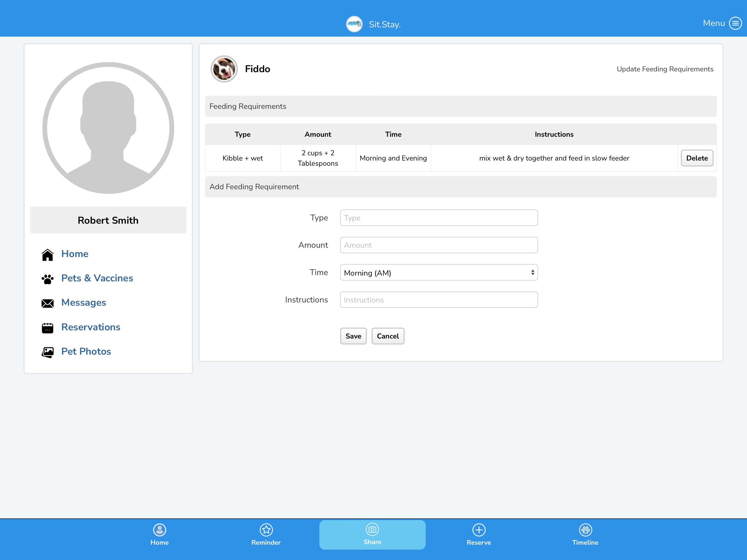The height and width of the screenshot is (560, 747).
Task: Select the Timeline label in bottom bar
Action: [x=585, y=542]
